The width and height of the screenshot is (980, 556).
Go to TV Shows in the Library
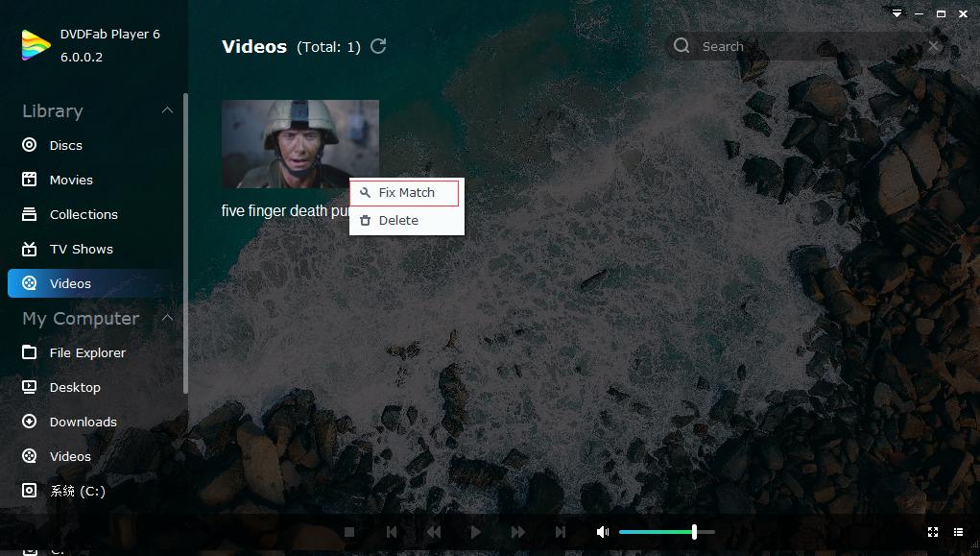tap(81, 250)
